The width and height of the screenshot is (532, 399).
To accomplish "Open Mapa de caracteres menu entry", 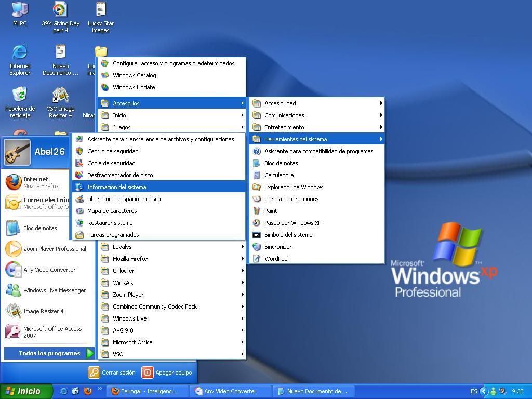I will [x=159, y=211].
